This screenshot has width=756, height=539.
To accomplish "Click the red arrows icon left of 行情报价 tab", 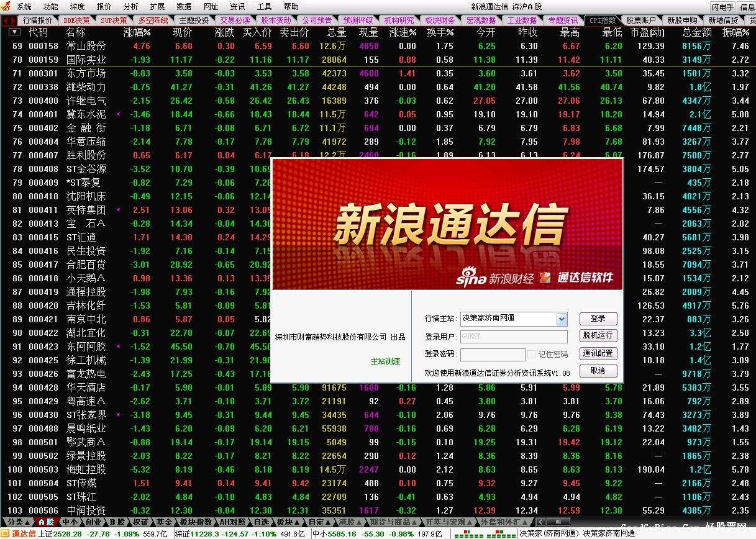I will 9,20.
